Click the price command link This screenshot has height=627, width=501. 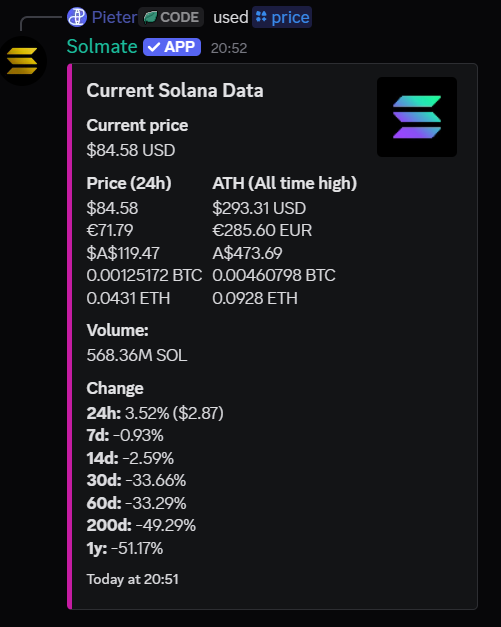(x=290, y=17)
